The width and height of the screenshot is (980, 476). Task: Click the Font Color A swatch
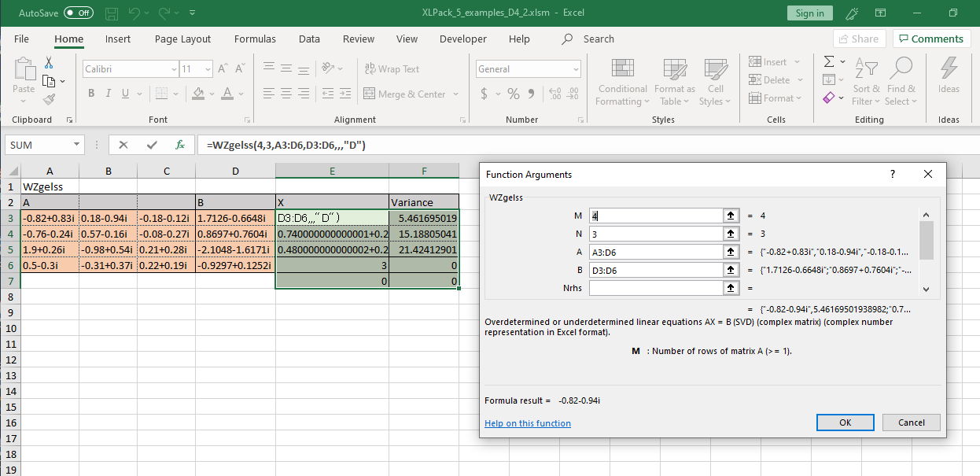tap(228, 94)
